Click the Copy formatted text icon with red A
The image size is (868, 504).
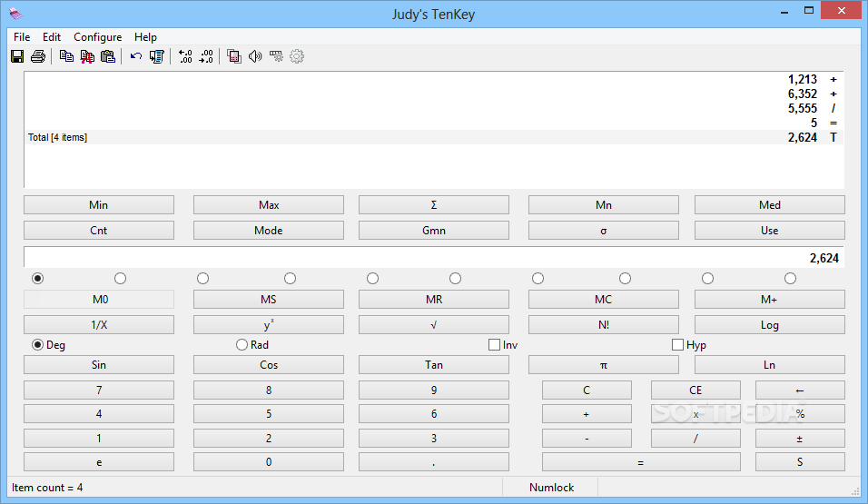(x=87, y=56)
